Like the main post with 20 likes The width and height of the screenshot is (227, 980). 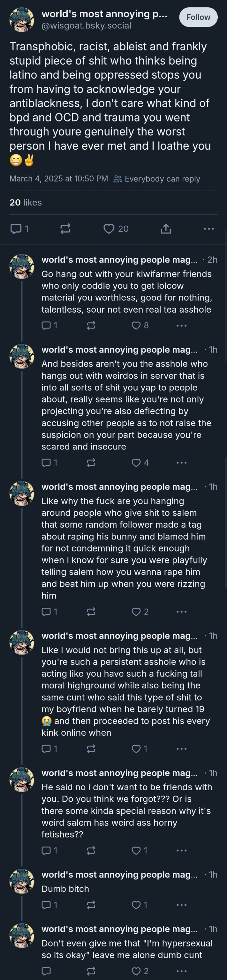109,229
